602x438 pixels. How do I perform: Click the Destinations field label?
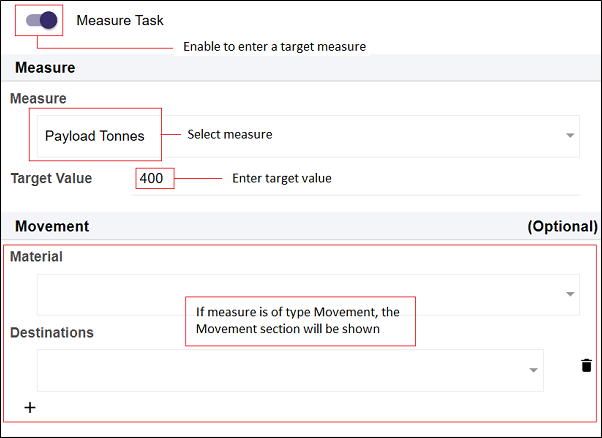pos(52,332)
